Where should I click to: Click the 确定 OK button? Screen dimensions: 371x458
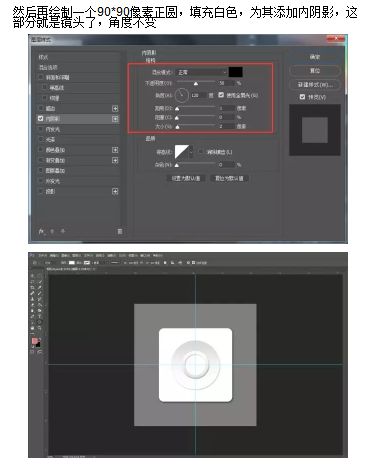(x=315, y=57)
